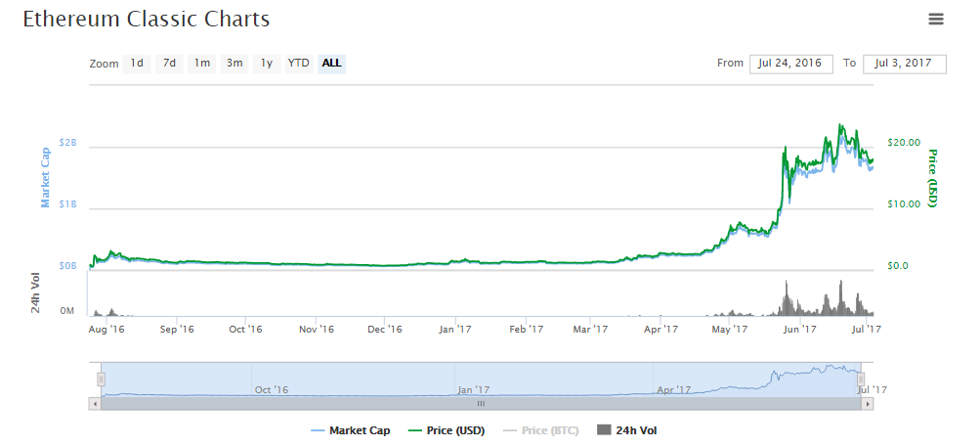The image size is (980, 447).
Task: Toggle 24h Vol series in legend
Action: point(627,430)
